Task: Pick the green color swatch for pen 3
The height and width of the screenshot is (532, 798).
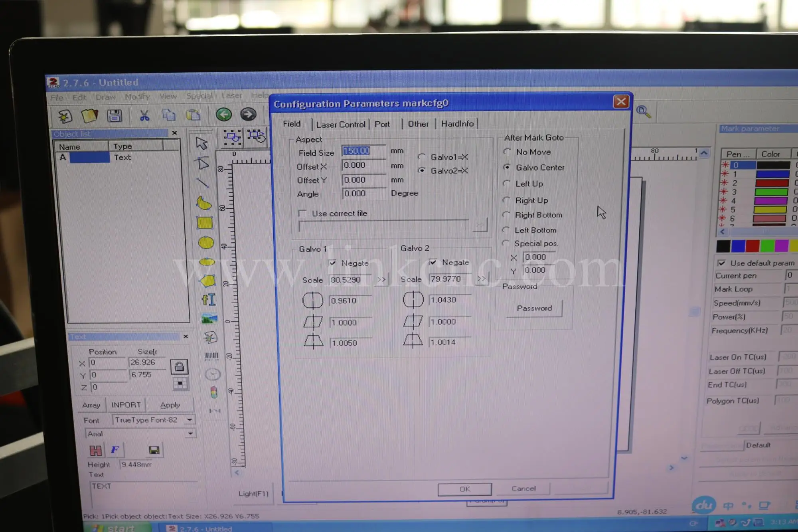Action: click(771, 192)
